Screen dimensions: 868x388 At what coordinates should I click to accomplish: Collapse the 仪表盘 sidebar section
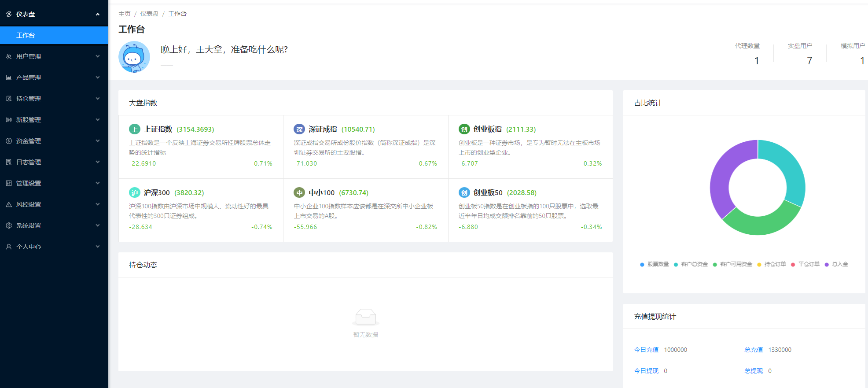coord(53,14)
